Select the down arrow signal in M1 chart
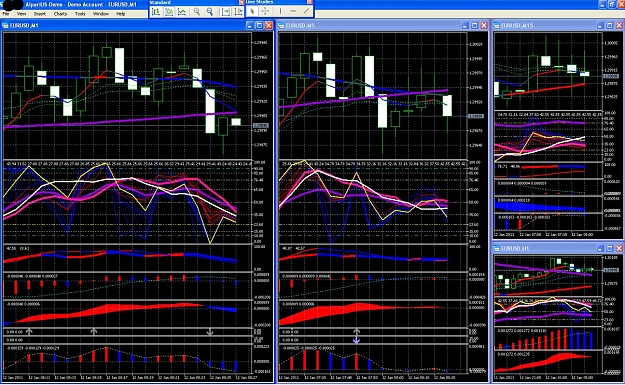Image resolution: width=625 pixels, height=385 pixels. click(x=210, y=332)
